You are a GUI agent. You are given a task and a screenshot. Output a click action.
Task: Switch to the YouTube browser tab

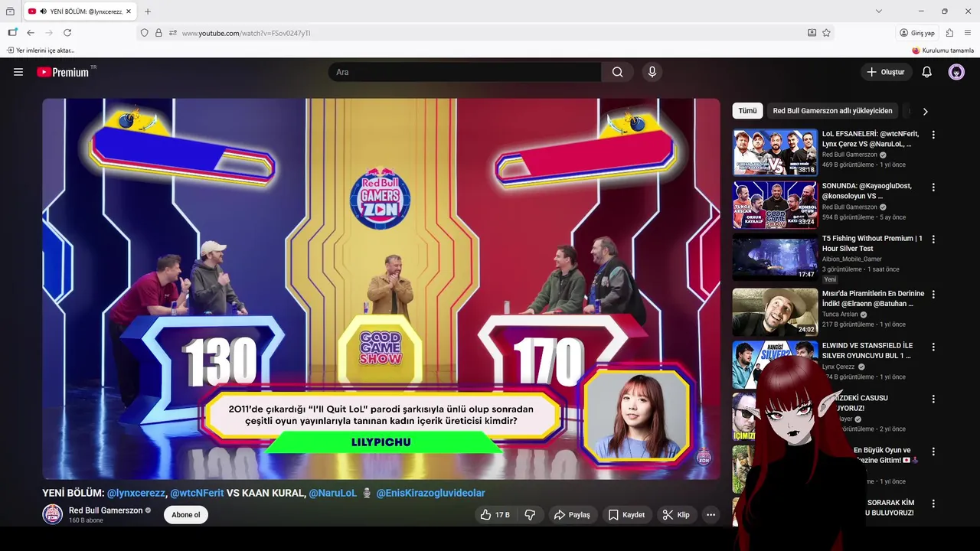click(80, 11)
